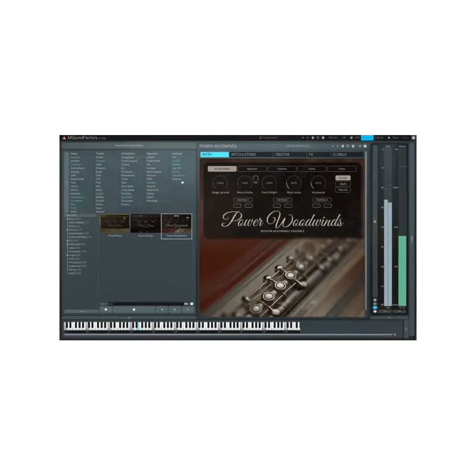The width and height of the screenshot is (476, 476).
Task: Click the pause icon below meters
Action: [375, 300]
